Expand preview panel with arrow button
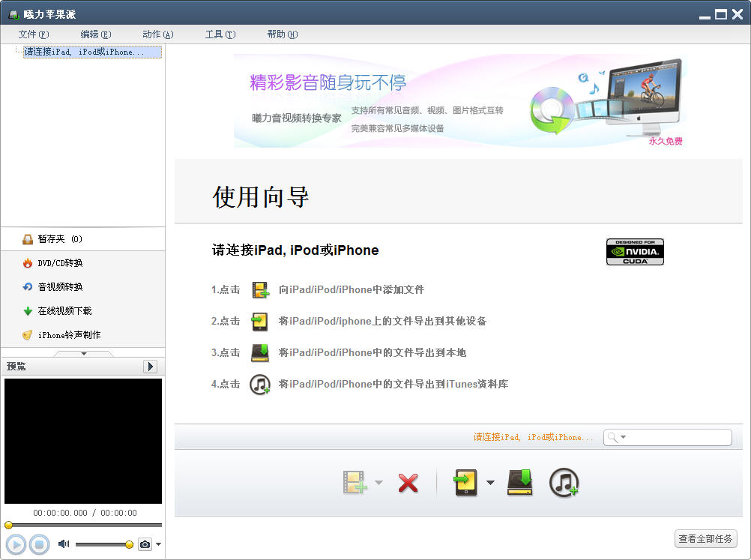Viewport: 751px width, 560px height. (x=151, y=367)
